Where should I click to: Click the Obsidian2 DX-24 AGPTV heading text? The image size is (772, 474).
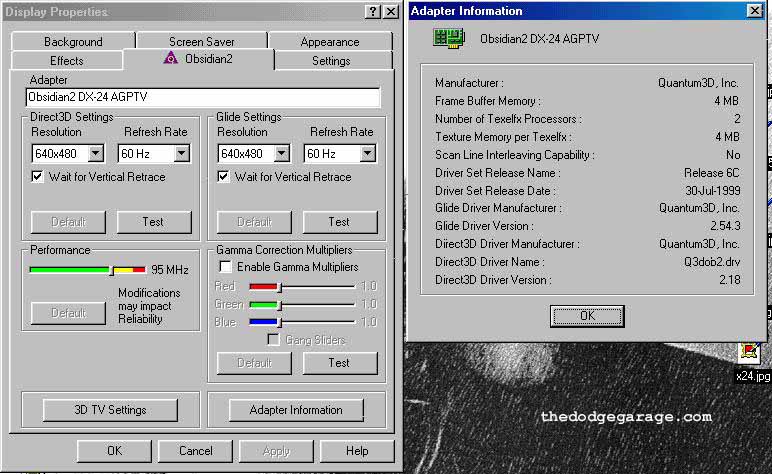(540, 38)
